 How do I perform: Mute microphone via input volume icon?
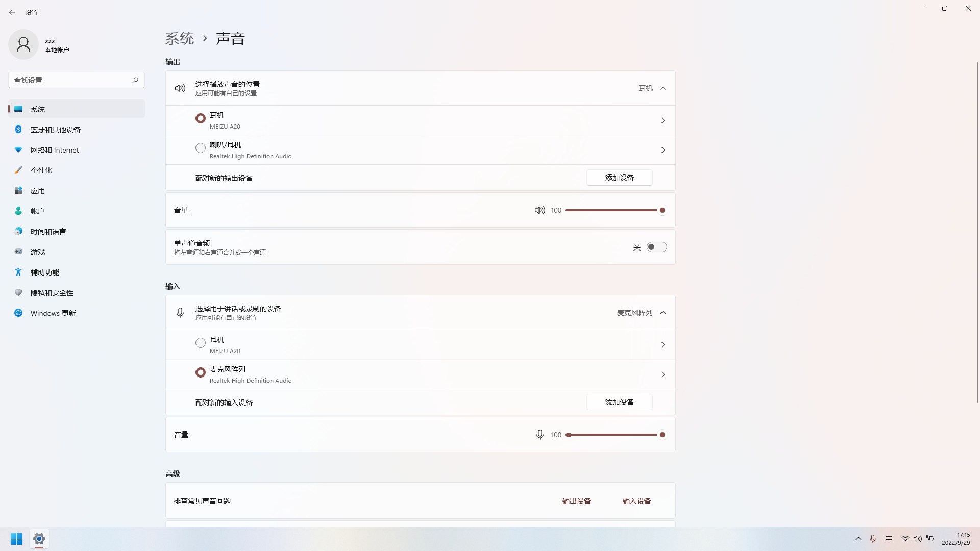(x=540, y=435)
